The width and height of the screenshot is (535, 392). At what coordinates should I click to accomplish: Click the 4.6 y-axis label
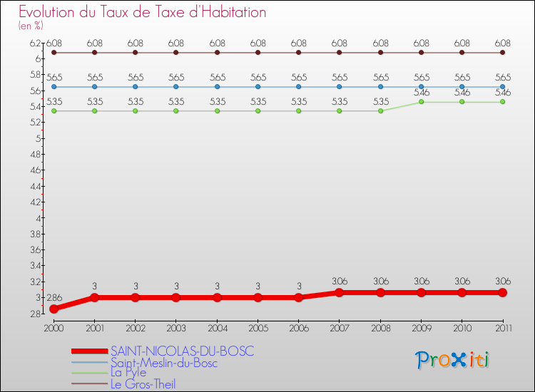pyautogui.click(x=35, y=170)
